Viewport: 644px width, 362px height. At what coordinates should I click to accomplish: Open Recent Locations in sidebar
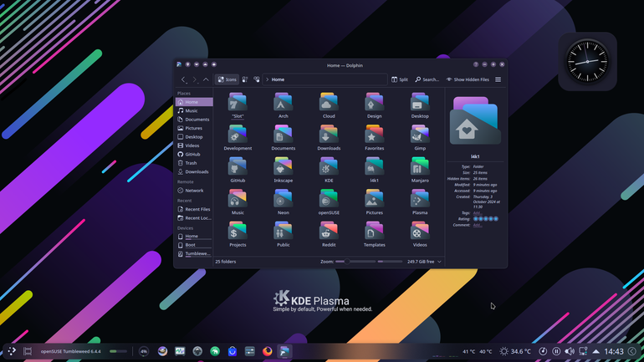[x=194, y=218]
